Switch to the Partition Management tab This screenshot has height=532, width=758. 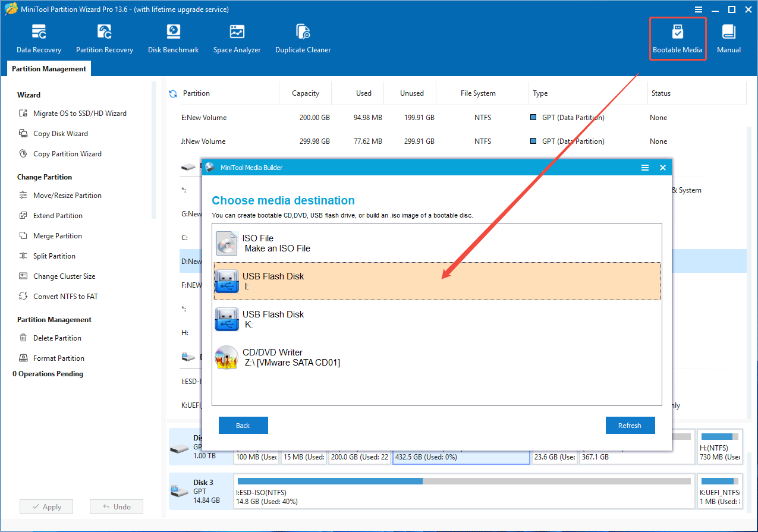tap(48, 68)
